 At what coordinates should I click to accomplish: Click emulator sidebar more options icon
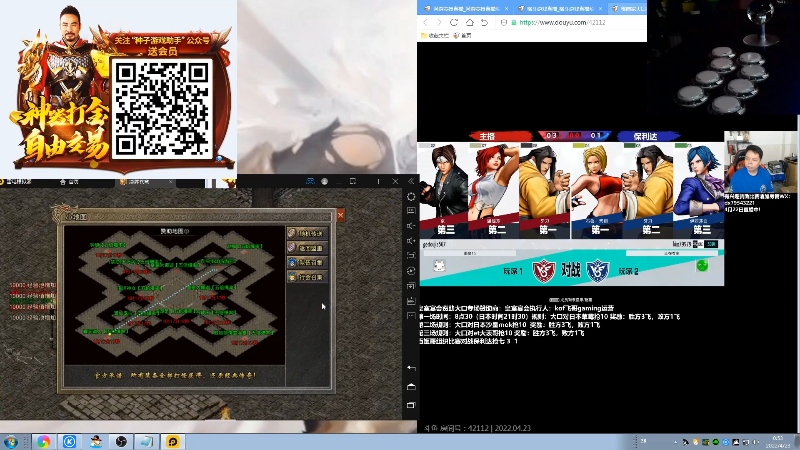coord(411,316)
